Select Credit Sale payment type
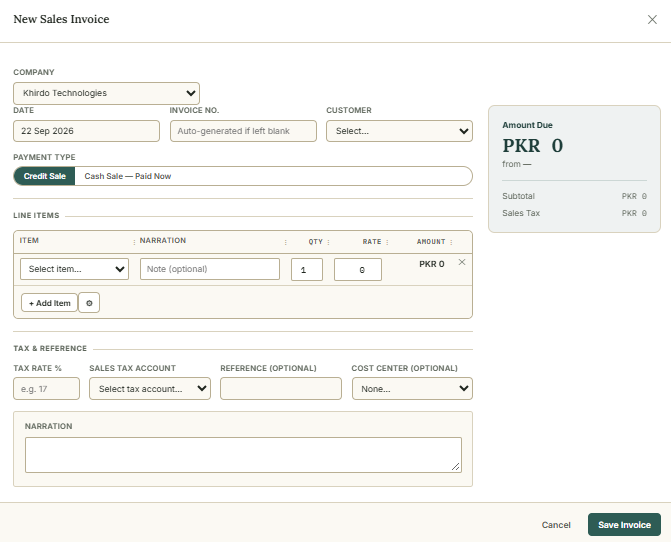The image size is (671, 542). [x=45, y=176]
